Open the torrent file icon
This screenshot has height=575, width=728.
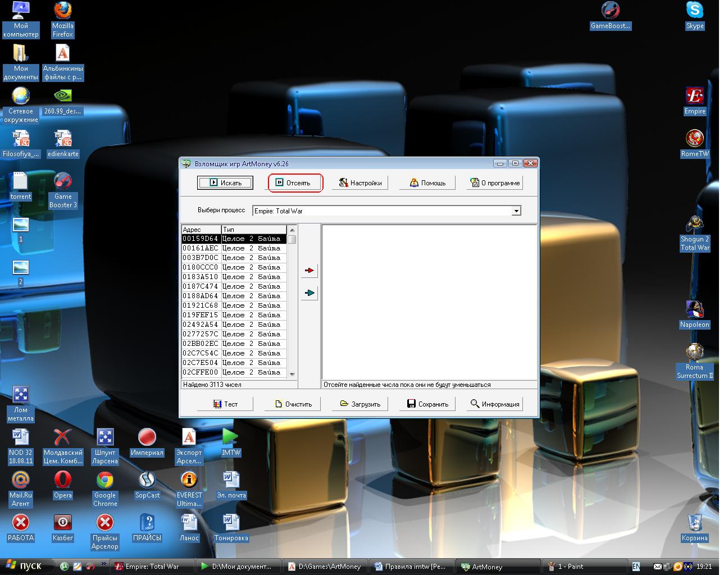tap(21, 186)
